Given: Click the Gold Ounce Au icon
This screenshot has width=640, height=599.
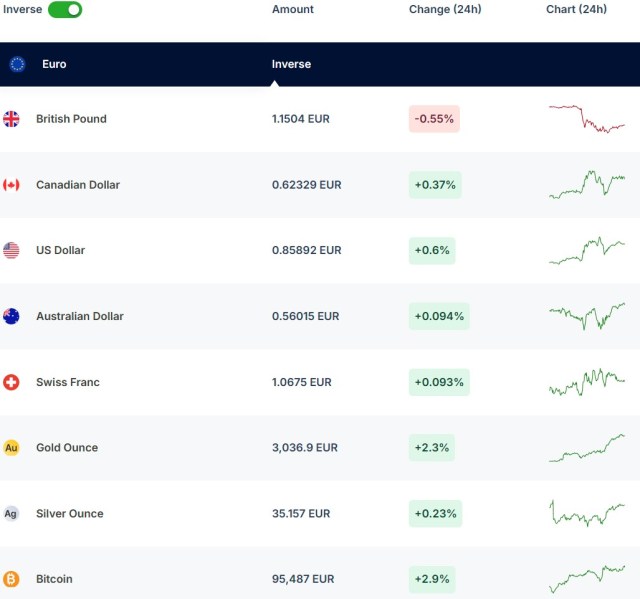Looking at the screenshot, I should tap(11, 448).
